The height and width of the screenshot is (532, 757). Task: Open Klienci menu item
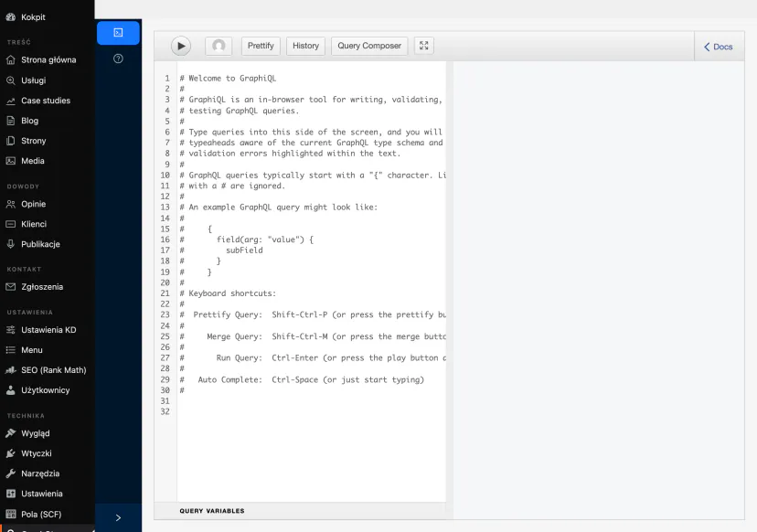(x=48, y=224)
